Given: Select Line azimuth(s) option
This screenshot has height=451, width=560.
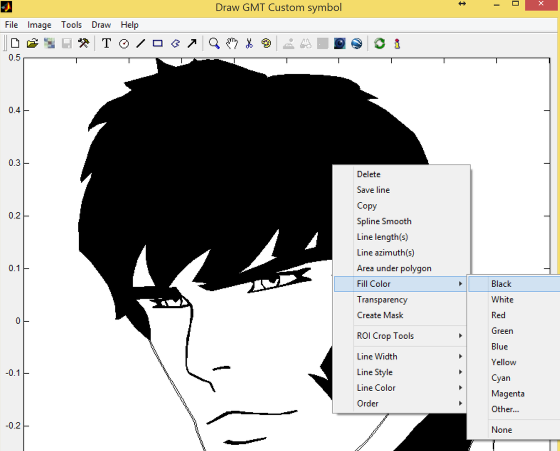Looking at the screenshot, I should coord(401,253).
